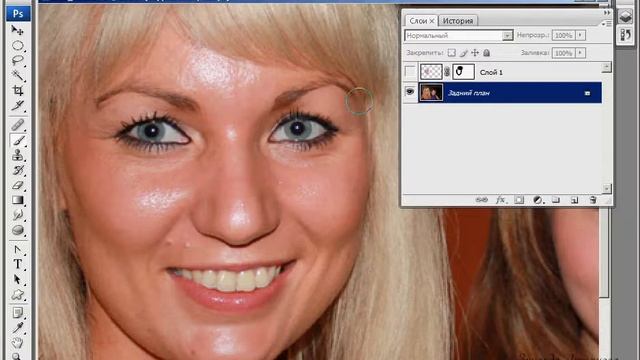Show the Слой 1 layer
This screenshot has width=640, height=360.
point(410,72)
